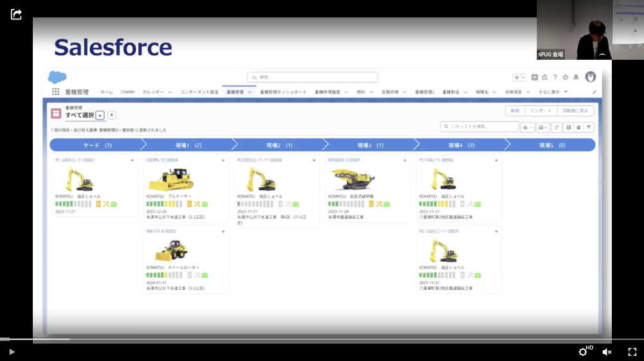Show charts panel for the list

tap(578, 127)
